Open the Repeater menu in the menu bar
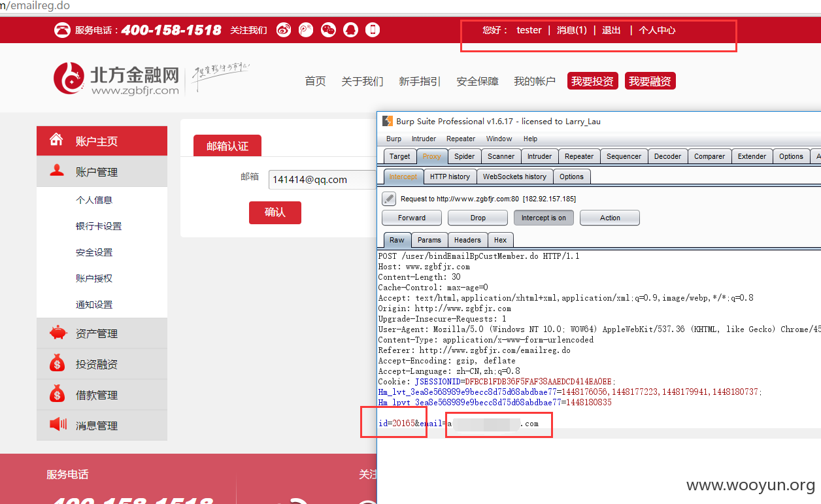821x504 pixels. (461, 139)
